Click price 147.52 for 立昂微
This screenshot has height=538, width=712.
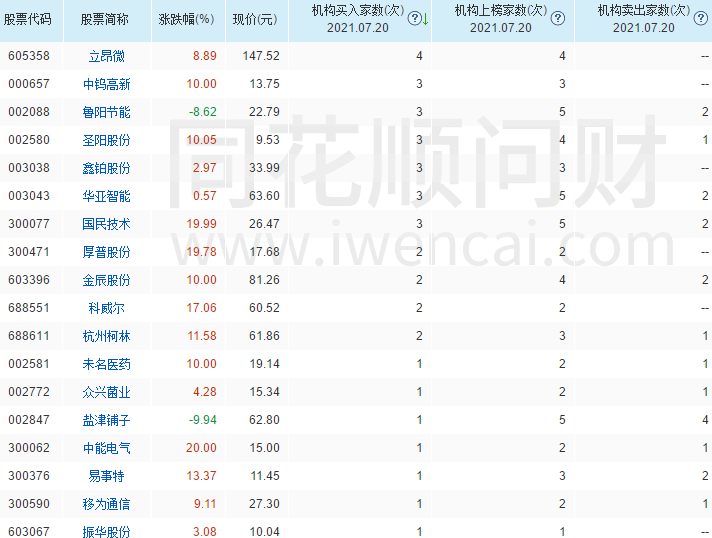261,56
